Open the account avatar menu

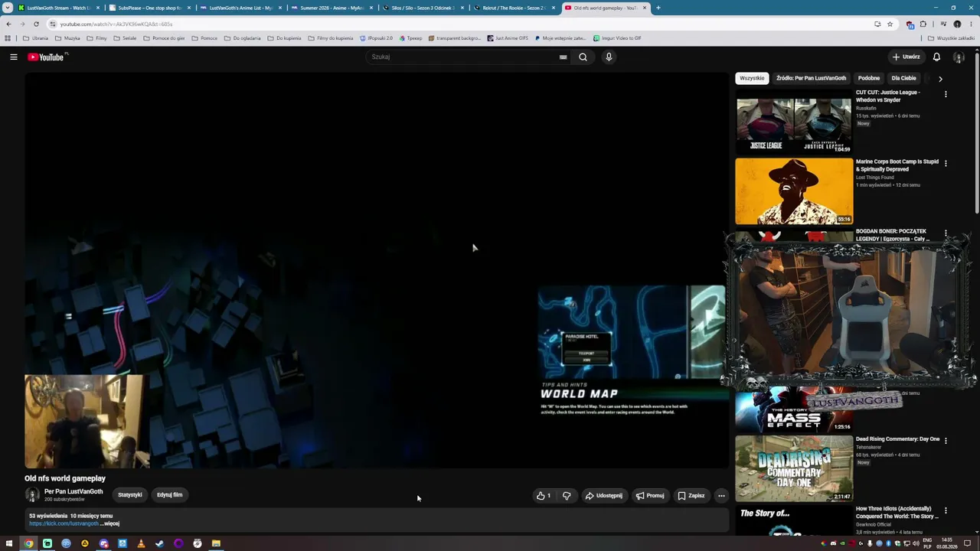tap(959, 57)
